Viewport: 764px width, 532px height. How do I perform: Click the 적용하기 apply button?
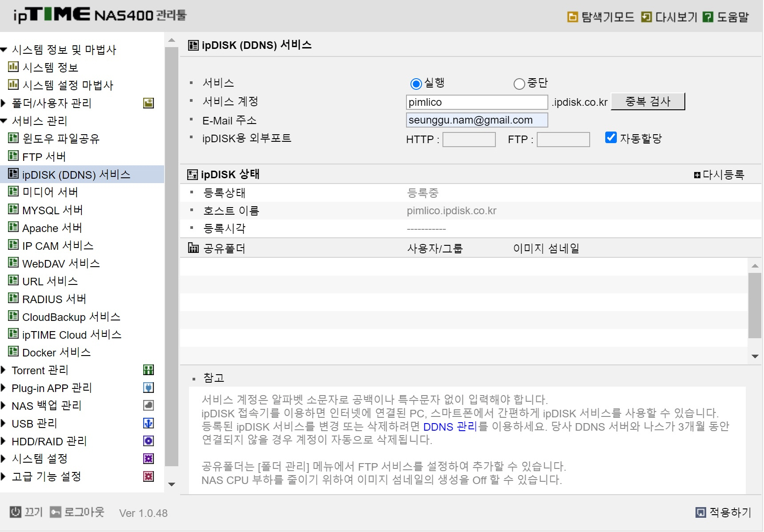(724, 512)
